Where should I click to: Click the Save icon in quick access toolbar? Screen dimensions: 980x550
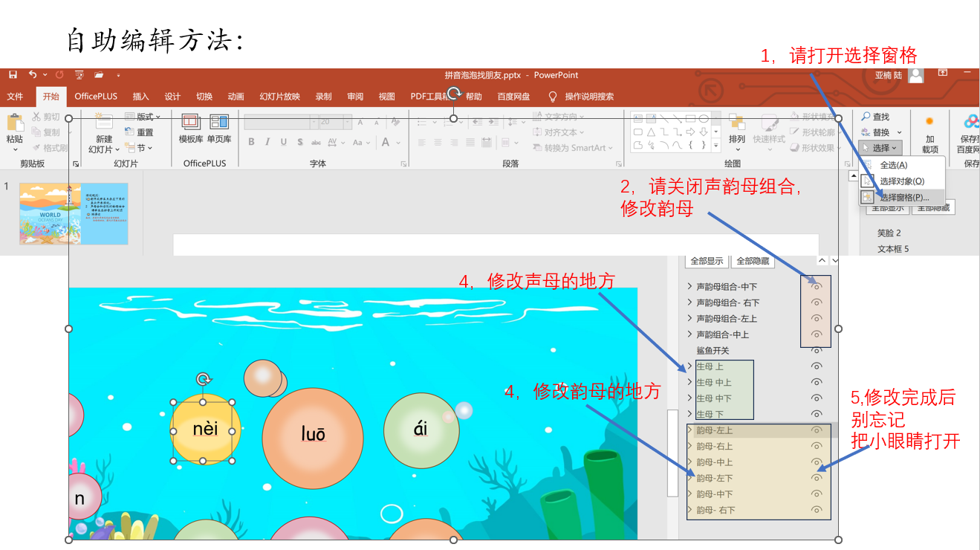click(x=13, y=75)
